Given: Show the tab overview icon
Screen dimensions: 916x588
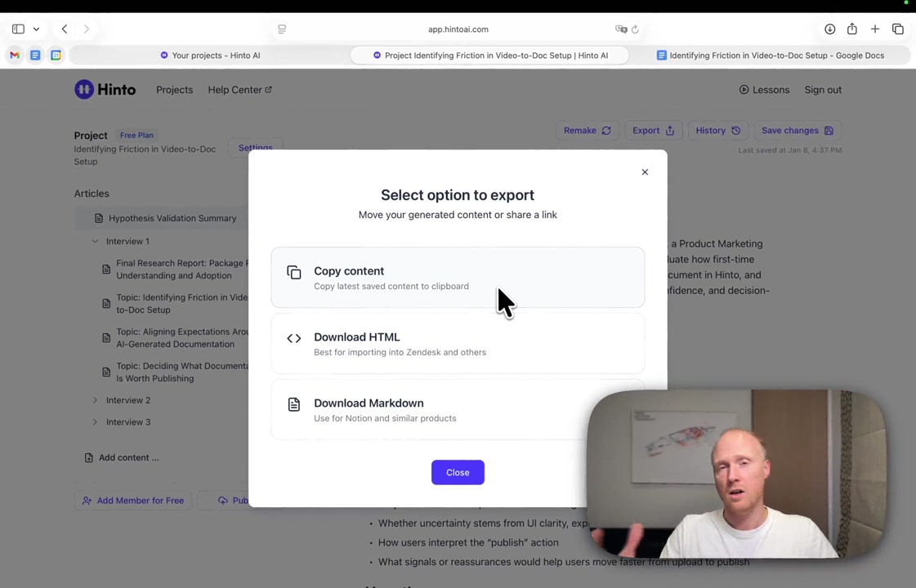Looking at the screenshot, I should click(898, 29).
